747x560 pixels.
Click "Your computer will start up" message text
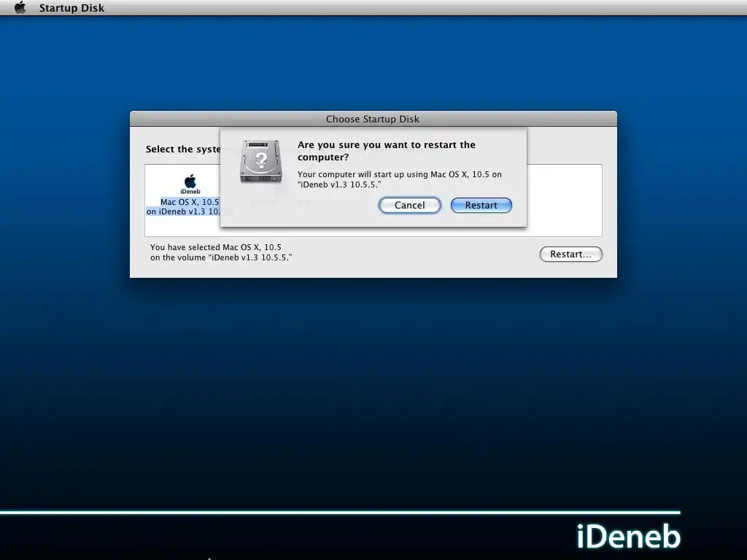(x=399, y=179)
